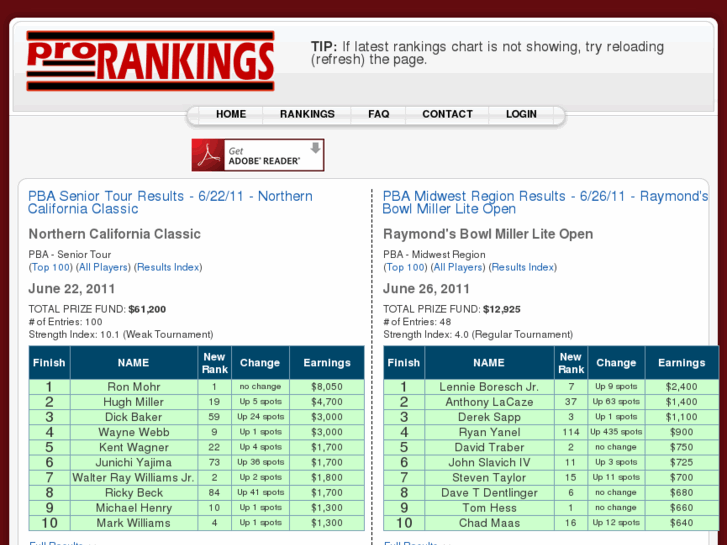This screenshot has width=727, height=545.
Task: Click the Raymond's Bowl Miller Lite Open heading
Action: (x=488, y=234)
